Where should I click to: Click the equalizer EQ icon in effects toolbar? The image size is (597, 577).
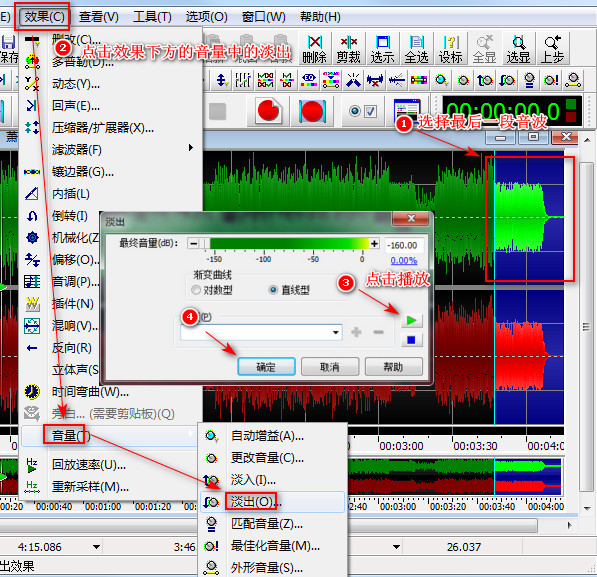tap(309, 81)
